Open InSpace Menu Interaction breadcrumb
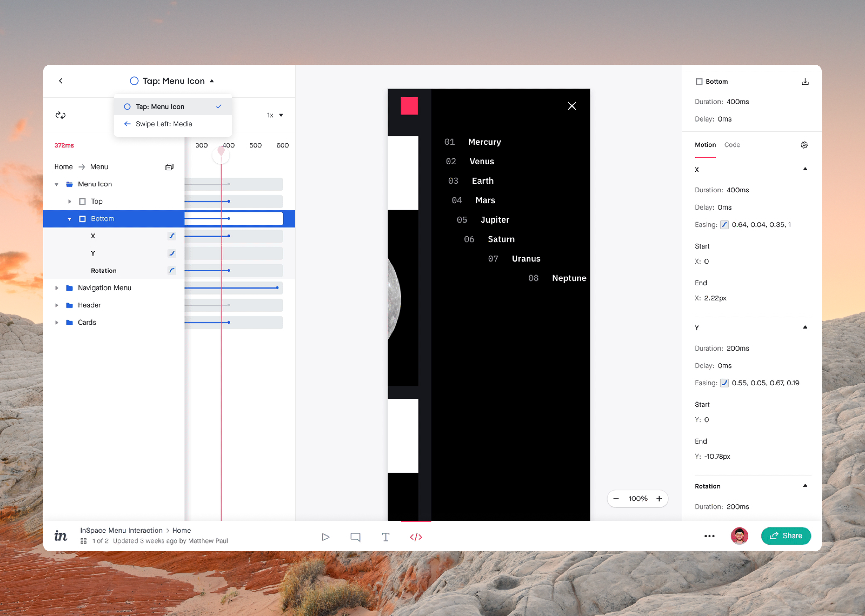This screenshot has width=865, height=616. tap(121, 530)
